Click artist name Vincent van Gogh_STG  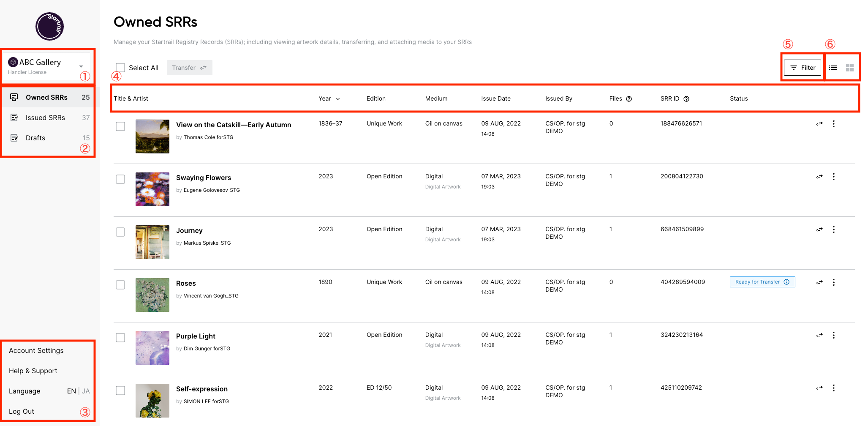point(211,296)
